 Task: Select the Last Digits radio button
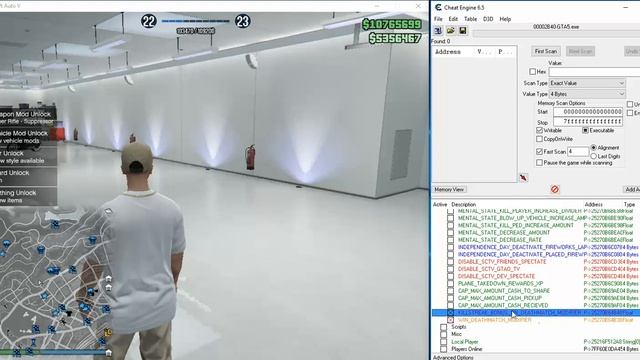[x=593, y=156]
